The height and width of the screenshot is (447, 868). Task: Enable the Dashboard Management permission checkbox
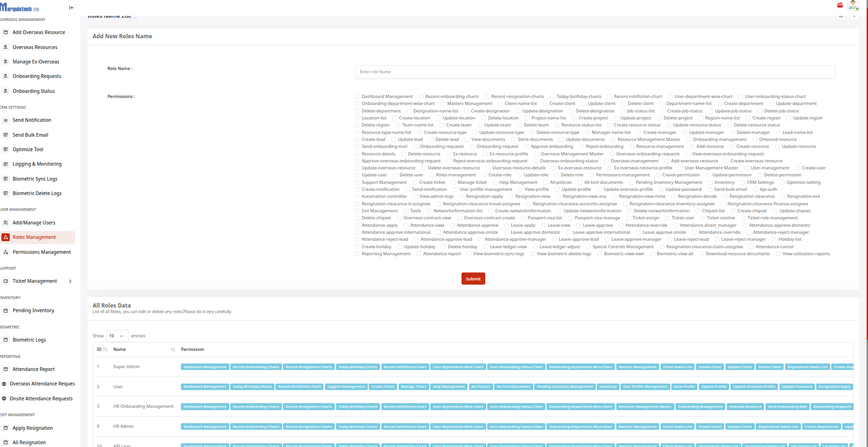pos(358,97)
